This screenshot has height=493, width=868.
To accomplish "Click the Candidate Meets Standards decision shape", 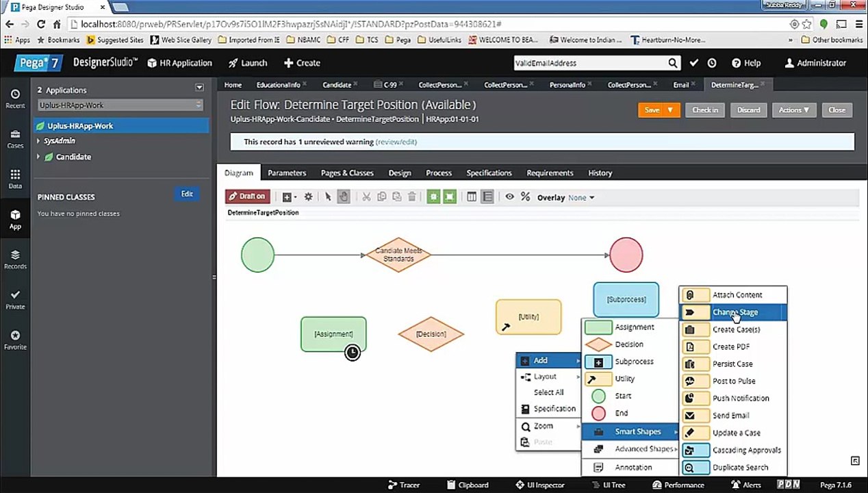I will 398,255.
